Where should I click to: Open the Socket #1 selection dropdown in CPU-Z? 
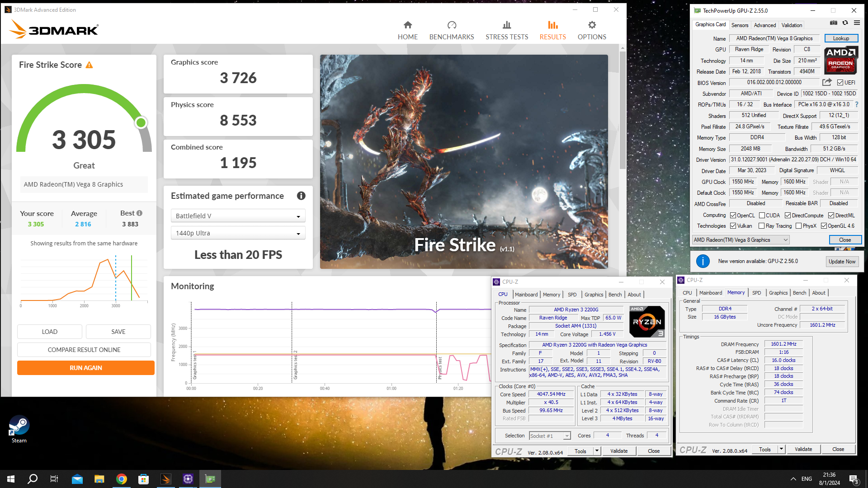tap(550, 436)
